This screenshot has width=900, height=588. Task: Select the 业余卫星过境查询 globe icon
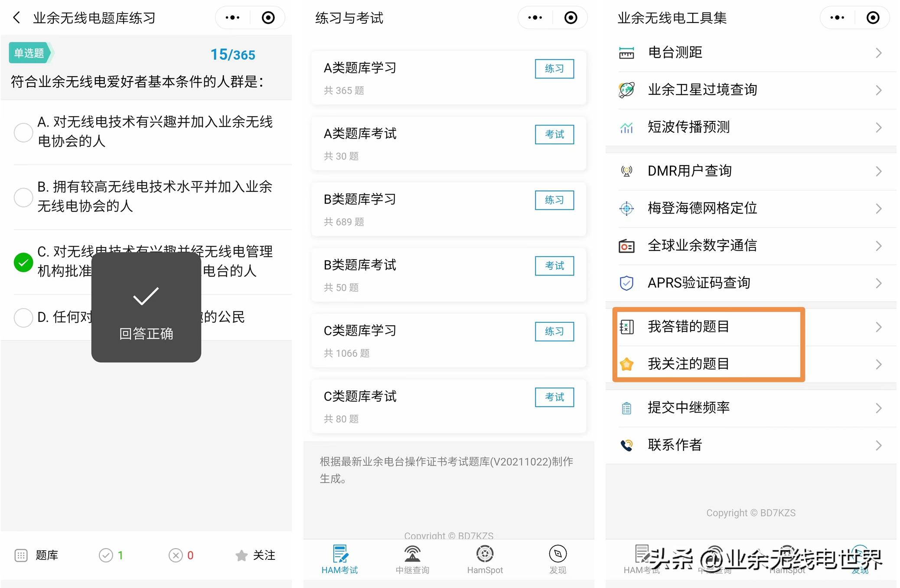coord(626,90)
